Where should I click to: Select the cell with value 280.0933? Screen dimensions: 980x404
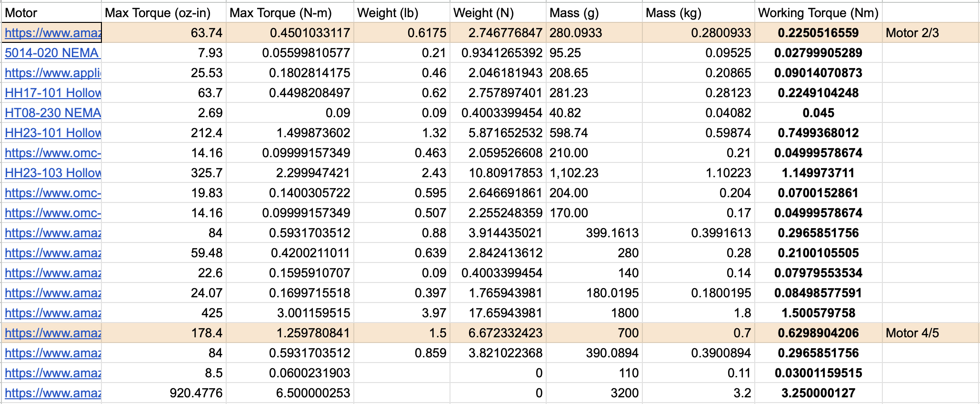pos(594,33)
